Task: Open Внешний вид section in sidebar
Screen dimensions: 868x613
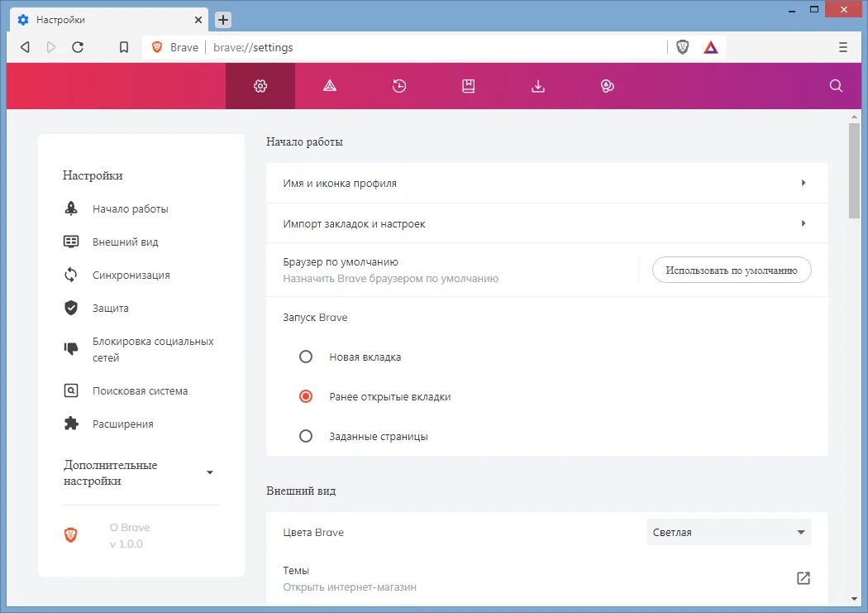Action: click(126, 242)
